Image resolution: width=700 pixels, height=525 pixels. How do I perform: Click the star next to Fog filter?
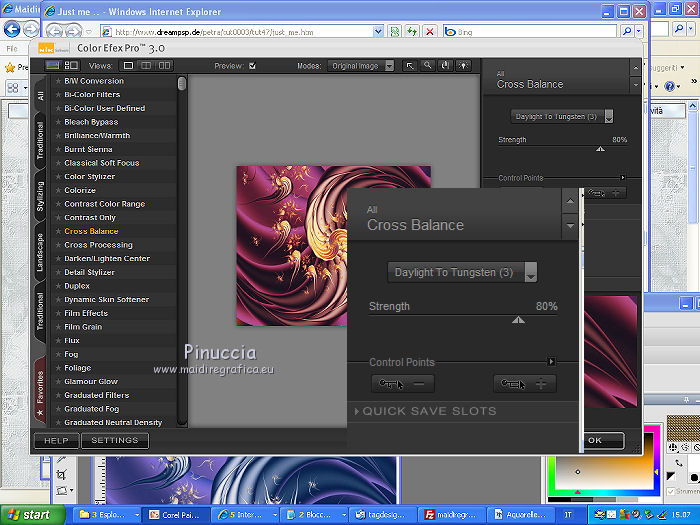(x=59, y=355)
